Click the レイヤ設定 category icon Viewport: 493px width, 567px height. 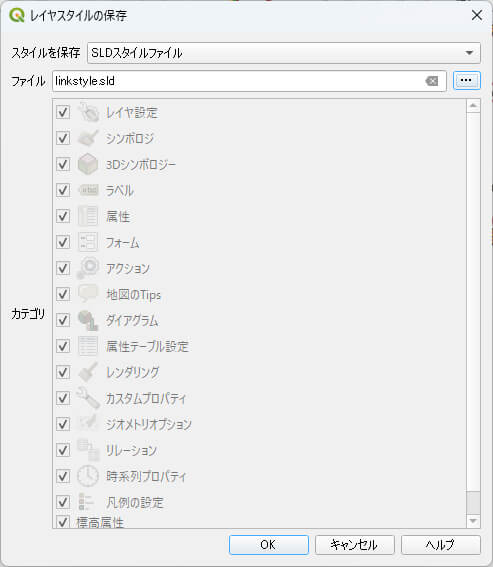click(x=88, y=112)
